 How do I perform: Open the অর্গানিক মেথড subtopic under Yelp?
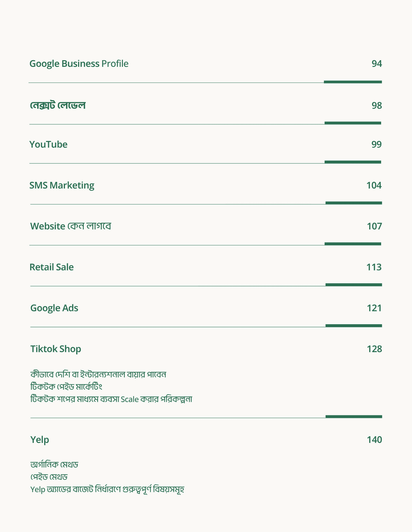pos(54,465)
